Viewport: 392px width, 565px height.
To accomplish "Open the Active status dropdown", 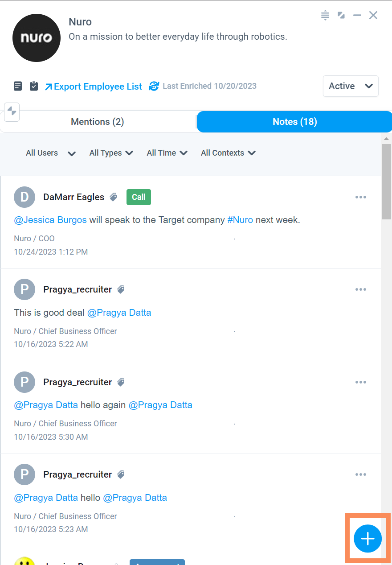I will point(351,86).
